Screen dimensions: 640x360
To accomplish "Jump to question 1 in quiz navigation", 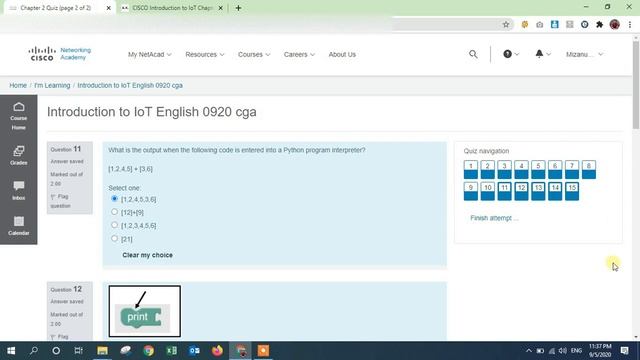I will [471, 169].
